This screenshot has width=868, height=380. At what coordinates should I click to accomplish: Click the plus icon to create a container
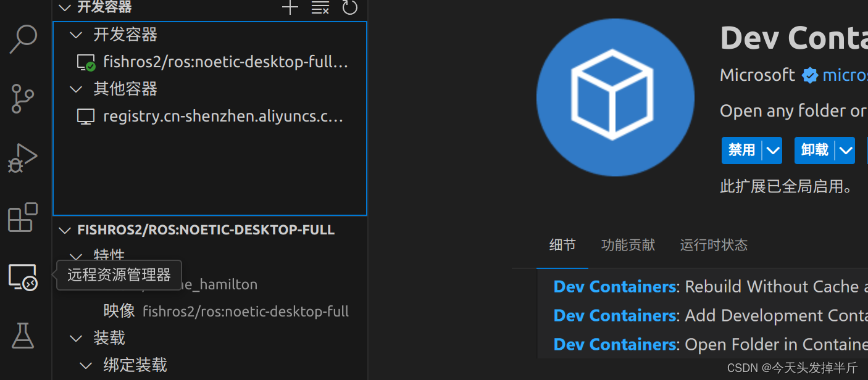[290, 8]
